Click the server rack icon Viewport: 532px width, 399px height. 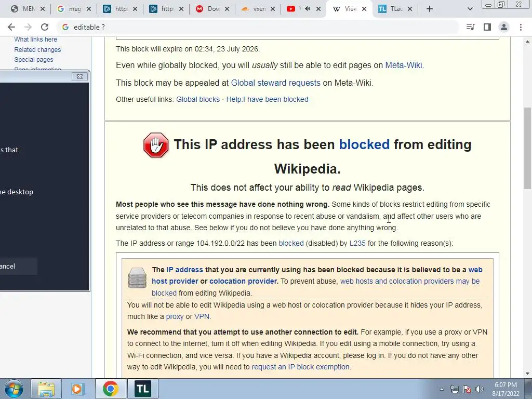pos(137,277)
